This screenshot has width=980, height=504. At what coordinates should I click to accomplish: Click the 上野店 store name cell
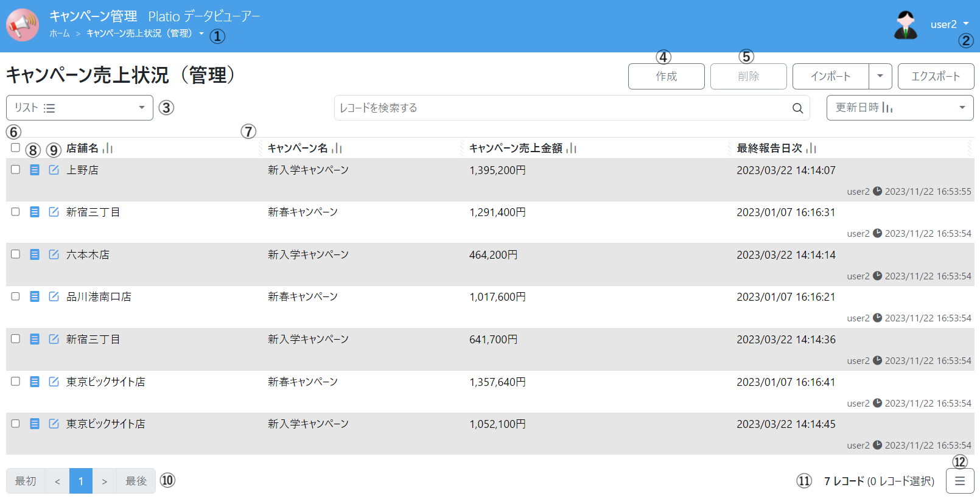pyautogui.click(x=82, y=170)
